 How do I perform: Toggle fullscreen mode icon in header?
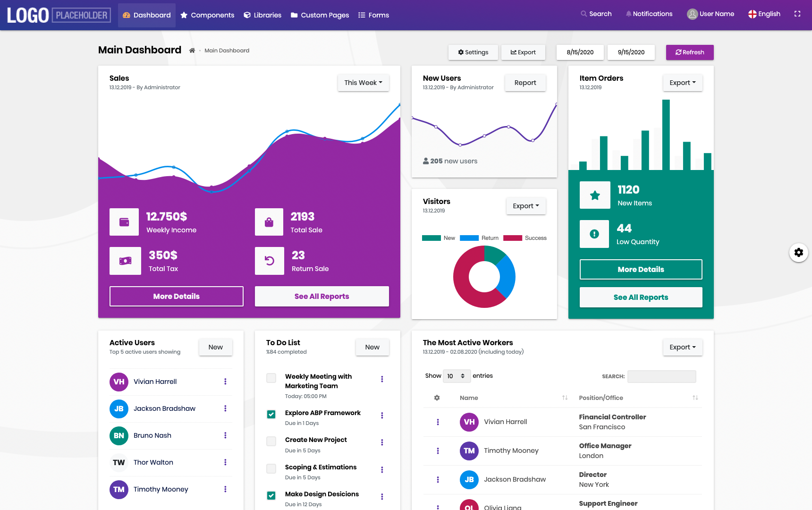click(797, 14)
